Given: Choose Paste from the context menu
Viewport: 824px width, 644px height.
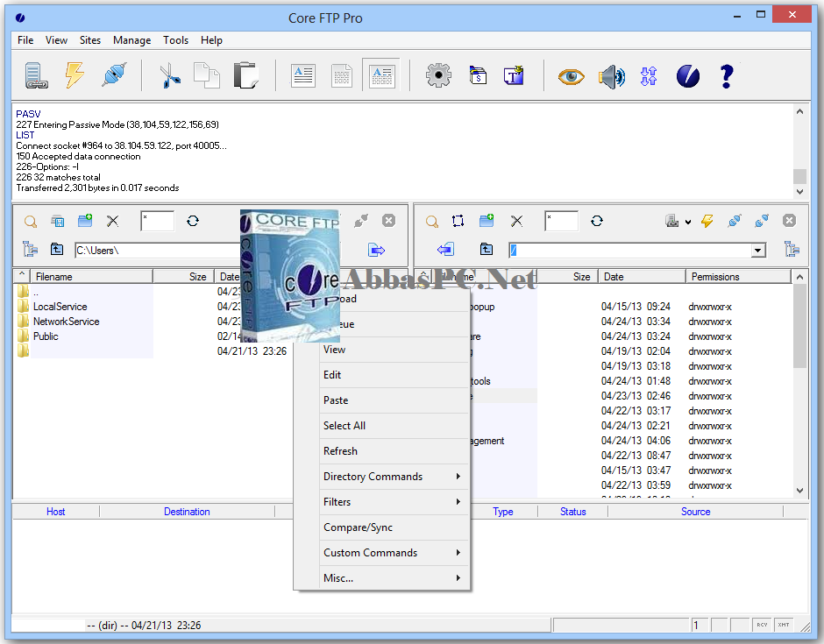Looking at the screenshot, I should [x=394, y=400].
